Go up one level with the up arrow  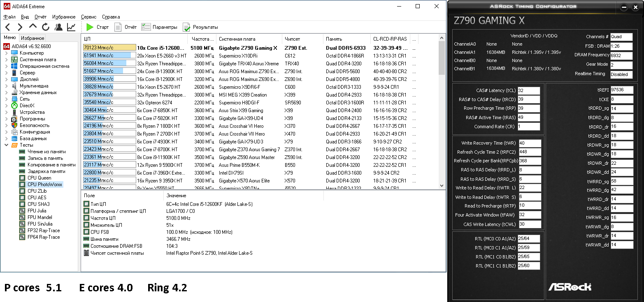(33, 27)
